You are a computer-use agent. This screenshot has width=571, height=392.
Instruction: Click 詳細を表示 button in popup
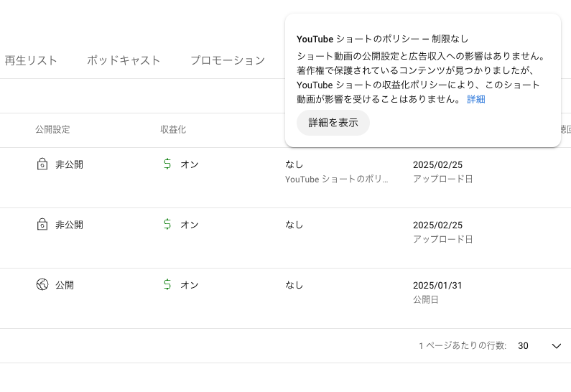tap(333, 123)
